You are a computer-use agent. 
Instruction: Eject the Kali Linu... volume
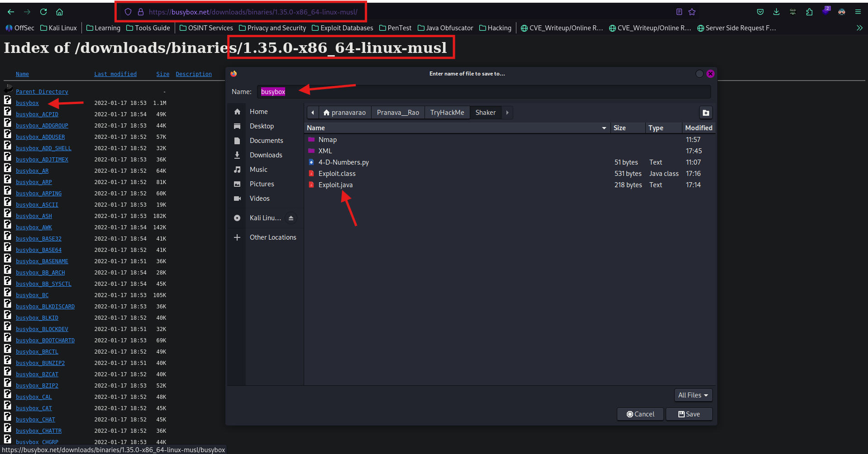coord(291,218)
